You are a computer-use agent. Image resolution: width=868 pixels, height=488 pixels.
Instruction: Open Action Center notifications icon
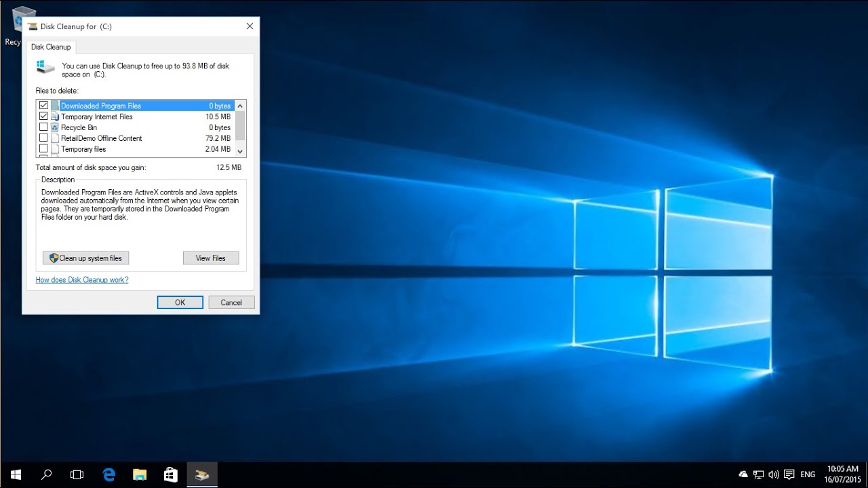pos(789,474)
